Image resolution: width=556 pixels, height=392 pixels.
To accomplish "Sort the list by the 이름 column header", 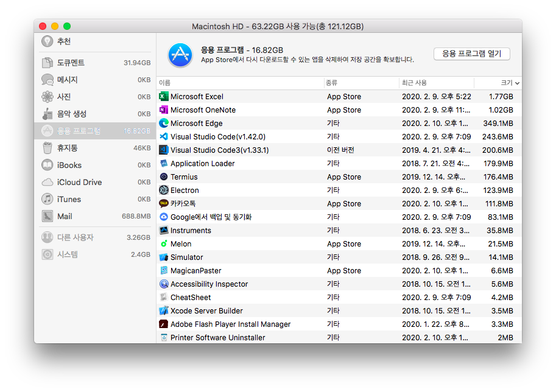I will point(240,83).
